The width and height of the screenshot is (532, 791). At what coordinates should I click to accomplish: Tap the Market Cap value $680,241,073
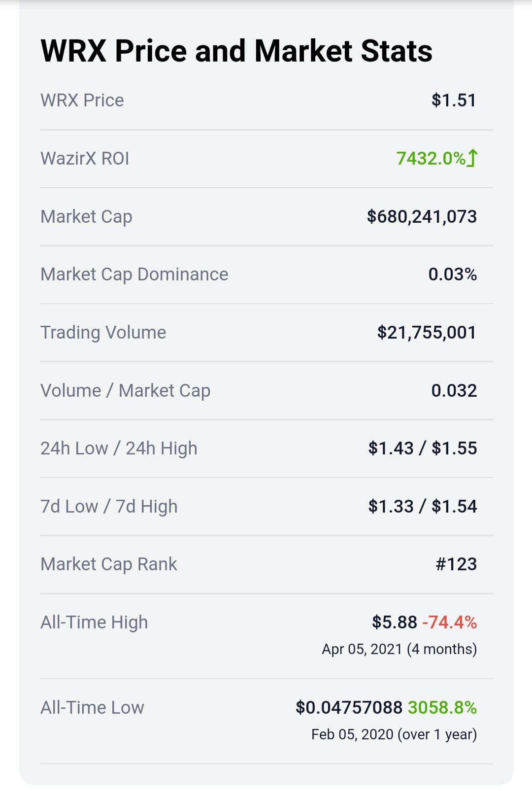(x=422, y=217)
